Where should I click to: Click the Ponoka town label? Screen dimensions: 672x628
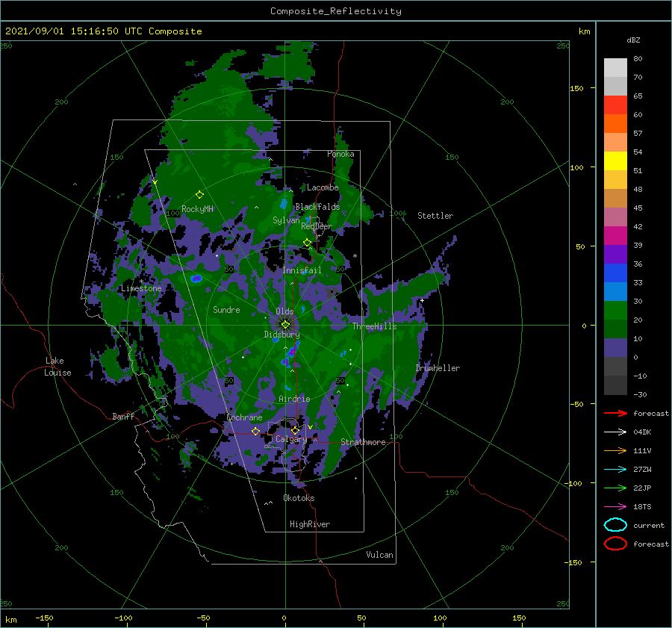point(340,154)
